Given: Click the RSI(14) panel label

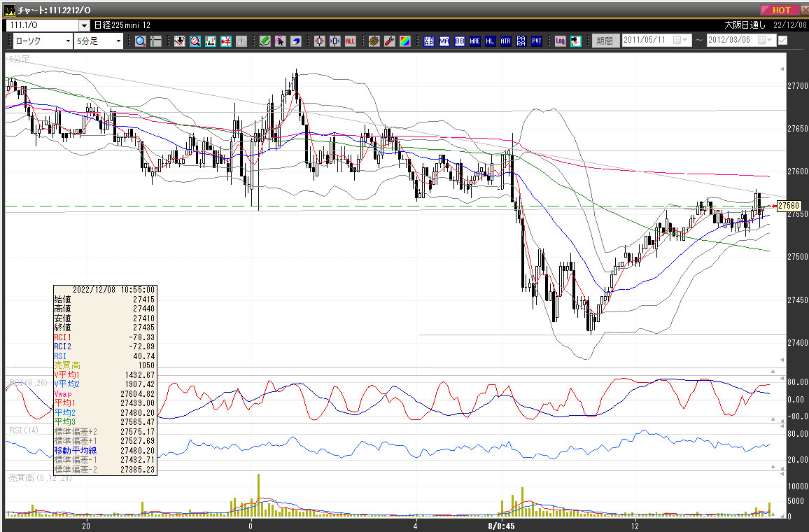Looking at the screenshot, I should click(x=24, y=430).
